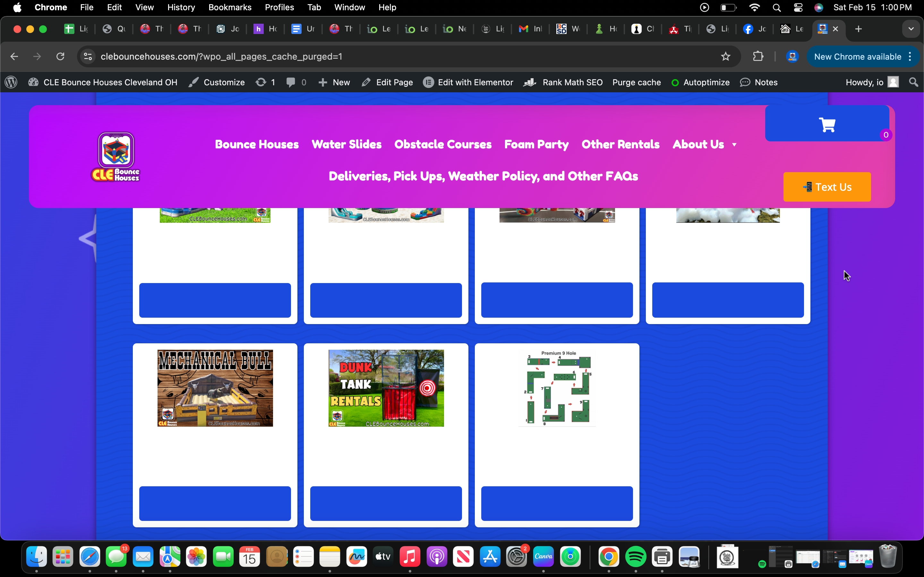Click the orange Text Us button
The width and height of the screenshot is (924, 577).
(x=827, y=187)
